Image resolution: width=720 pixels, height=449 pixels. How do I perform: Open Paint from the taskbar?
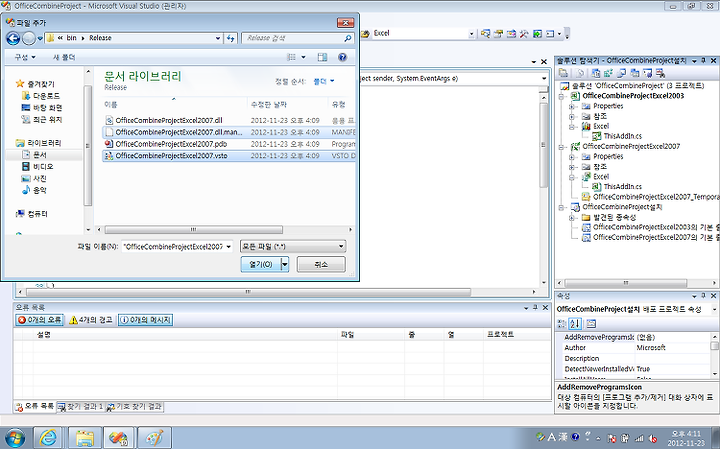coord(154,437)
